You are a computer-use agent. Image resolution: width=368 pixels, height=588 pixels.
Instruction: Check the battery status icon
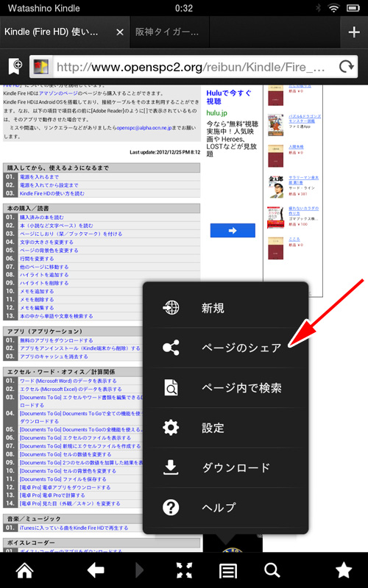[x=353, y=7]
